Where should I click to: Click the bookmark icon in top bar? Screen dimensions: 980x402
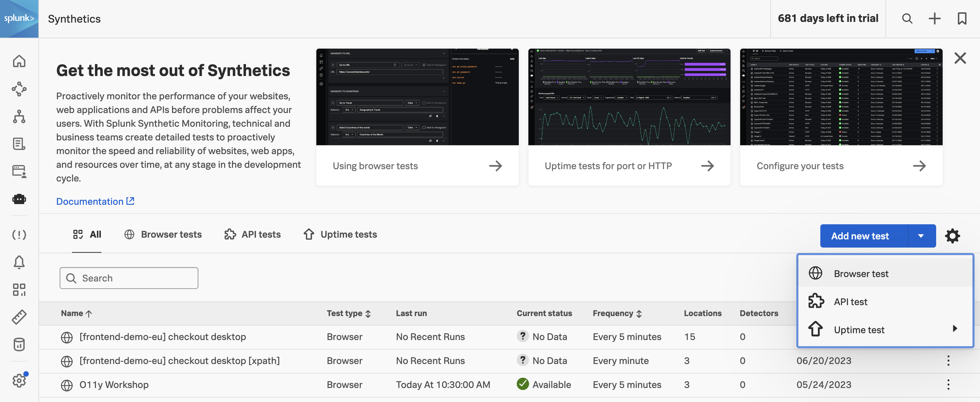point(962,18)
